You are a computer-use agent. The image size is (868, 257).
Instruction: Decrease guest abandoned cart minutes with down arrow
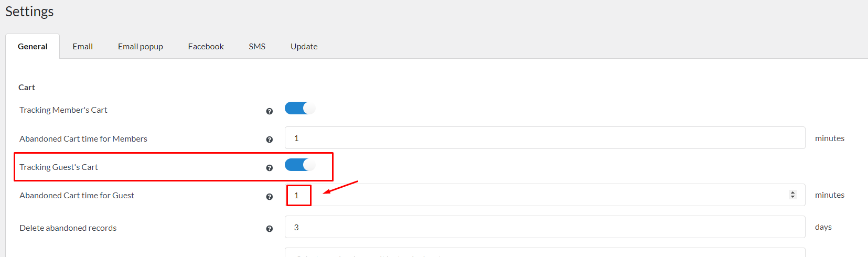coord(792,197)
